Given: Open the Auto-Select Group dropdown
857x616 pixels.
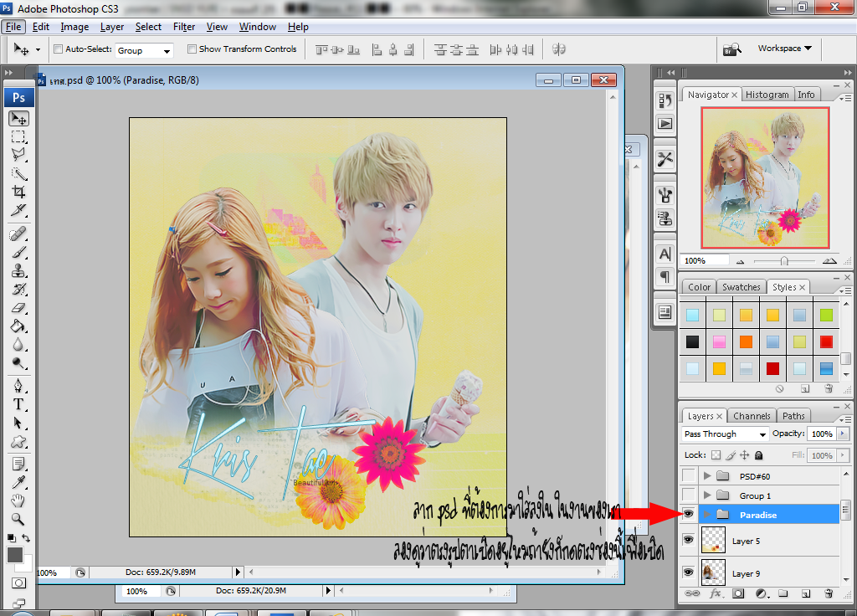Looking at the screenshot, I should [x=144, y=51].
